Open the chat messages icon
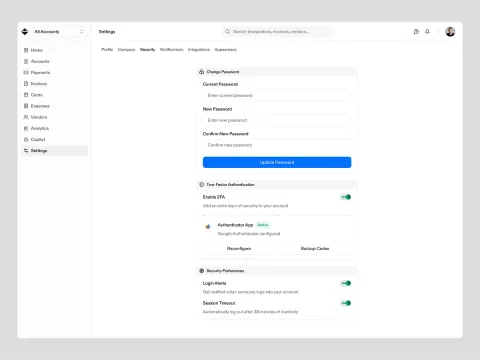Image resolution: width=480 pixels, height=360 pixels. click(x=416, y=32)
